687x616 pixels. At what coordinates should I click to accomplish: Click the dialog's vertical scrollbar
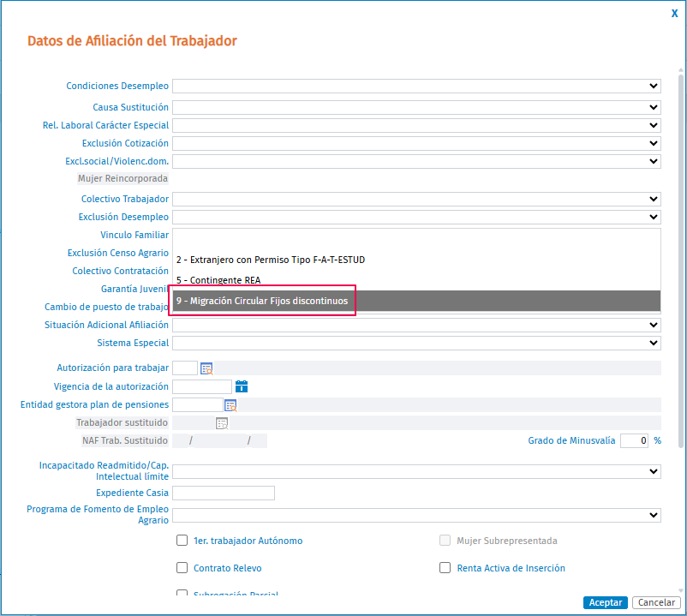point(681,260)
